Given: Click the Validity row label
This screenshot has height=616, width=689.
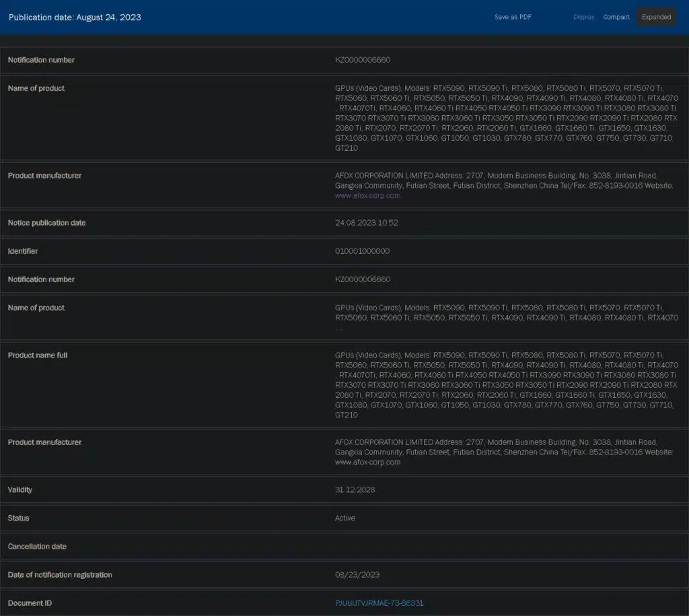Looking at the screenshot, I should tap(20, 490).
